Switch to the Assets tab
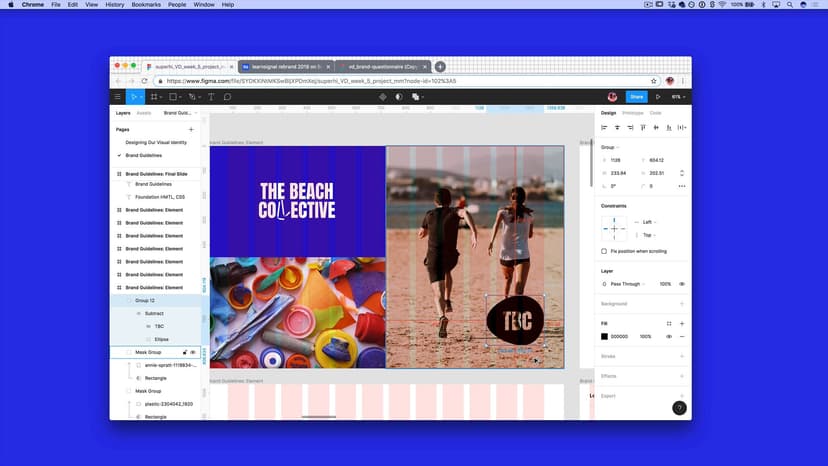 click(x=144, y=113)
